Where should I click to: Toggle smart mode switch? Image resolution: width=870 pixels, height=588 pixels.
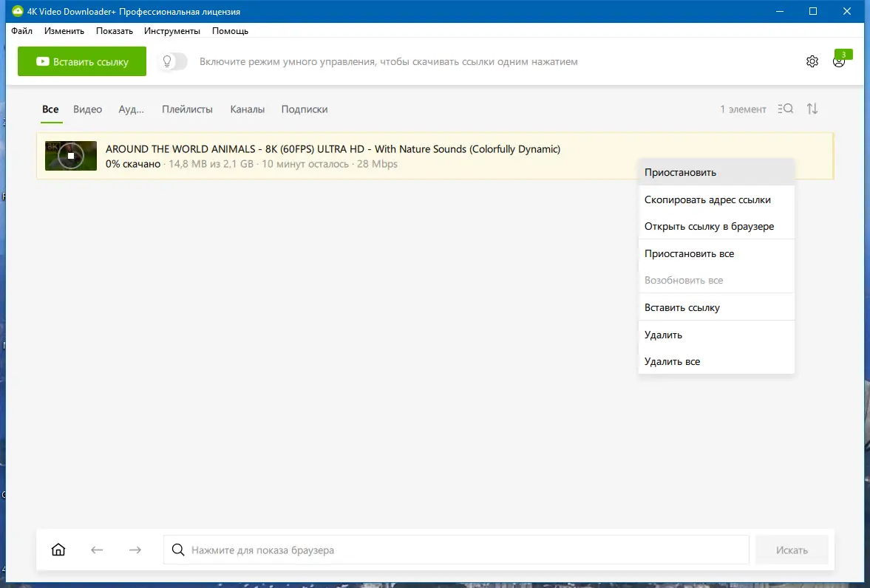click(x=172, y=61)
